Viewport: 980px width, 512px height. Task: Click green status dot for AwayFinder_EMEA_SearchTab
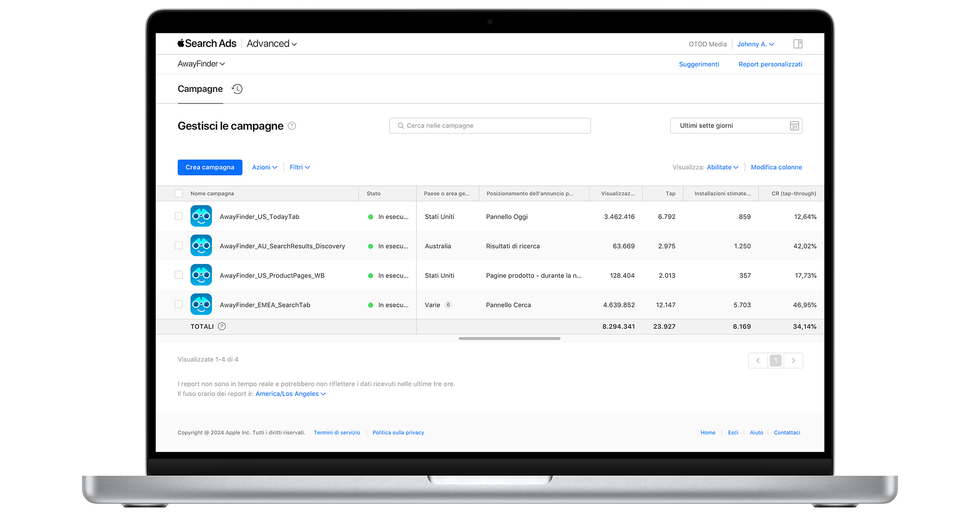pos(370,305)
